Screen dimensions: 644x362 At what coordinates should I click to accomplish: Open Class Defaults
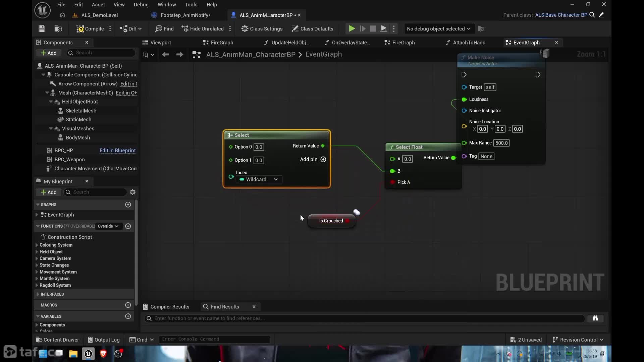point(313,29)
